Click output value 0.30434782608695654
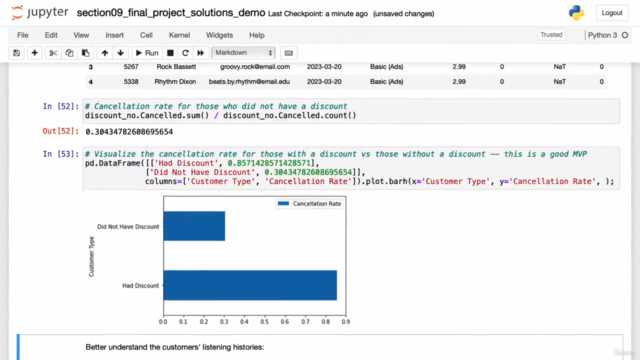This screenshot has width=640, height=360. tap(129, 132)
